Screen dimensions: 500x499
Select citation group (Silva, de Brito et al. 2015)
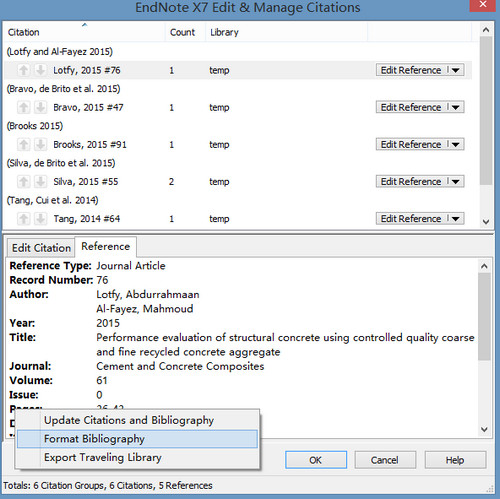coord(61,163)
